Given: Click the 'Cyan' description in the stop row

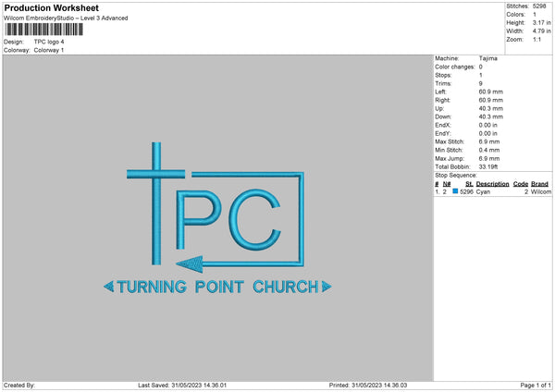Looking at the screenshot, I should [483, 191].
